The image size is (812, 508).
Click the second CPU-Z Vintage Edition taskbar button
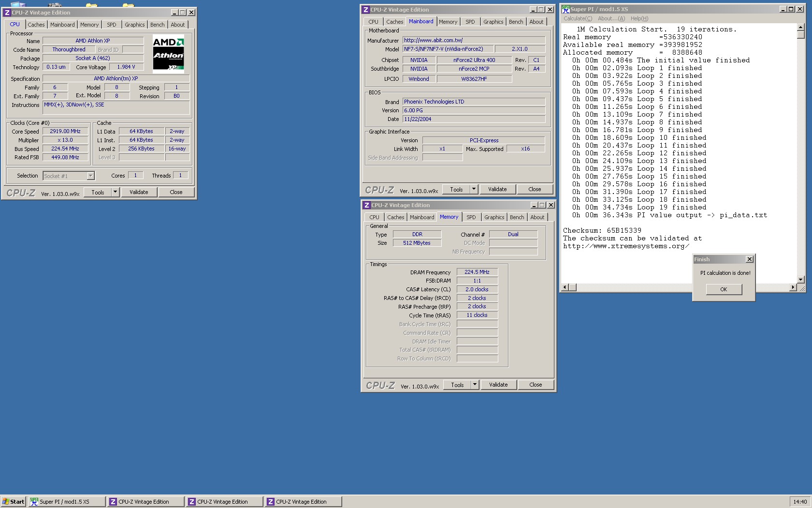coord(224,502)
